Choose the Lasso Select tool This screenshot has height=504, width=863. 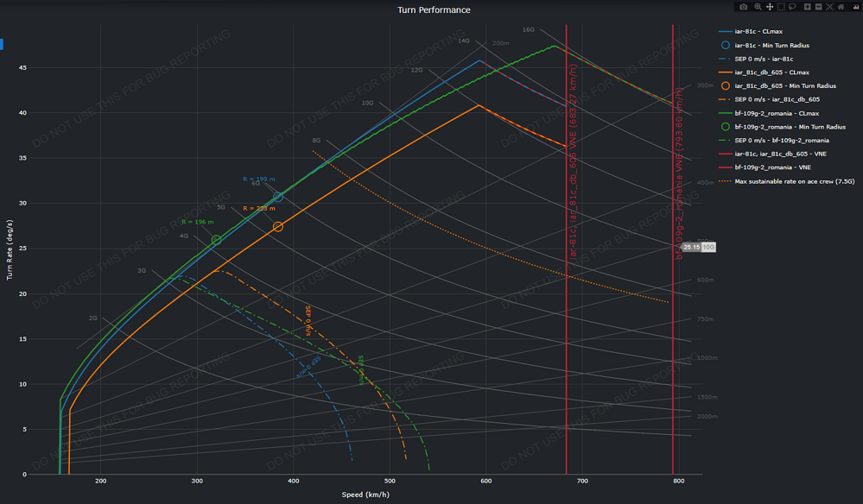792,7
